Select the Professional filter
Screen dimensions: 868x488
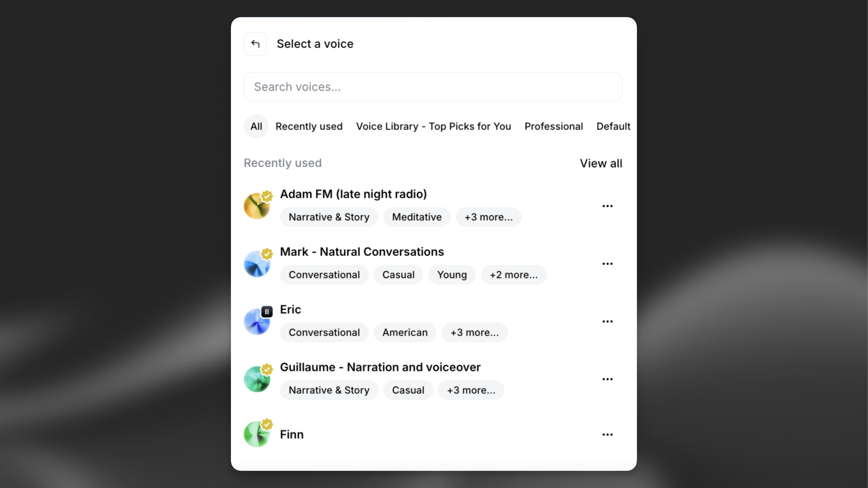554,126
